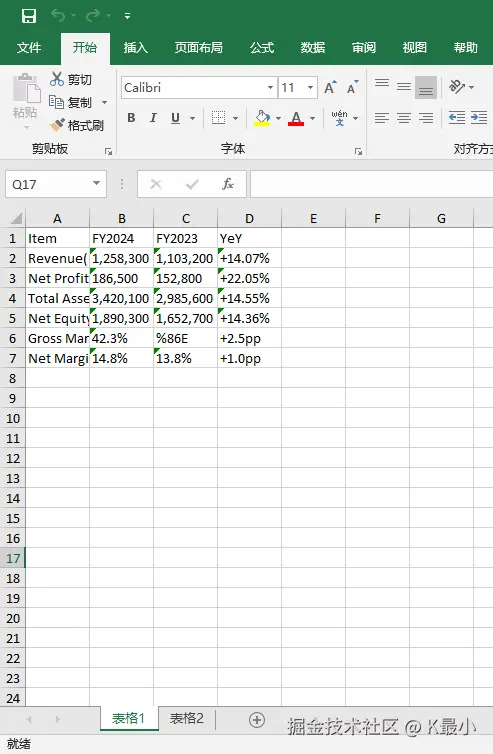Click the Redo arrow icon

click(92, 16)
